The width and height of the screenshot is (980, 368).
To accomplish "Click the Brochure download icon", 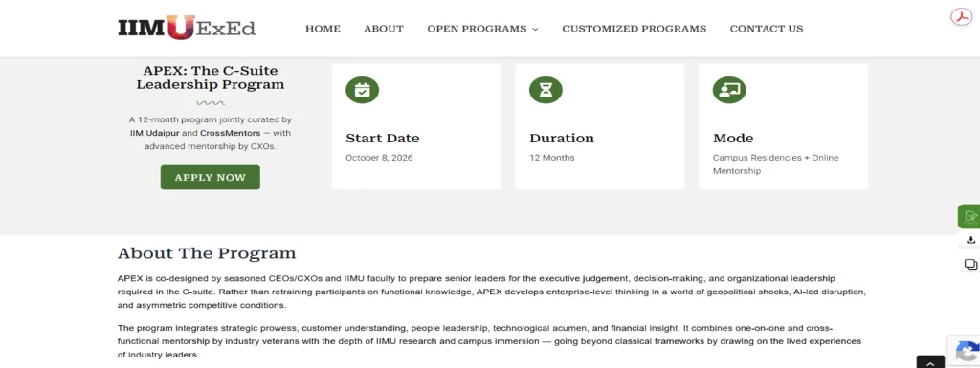I will pos(970,241).
